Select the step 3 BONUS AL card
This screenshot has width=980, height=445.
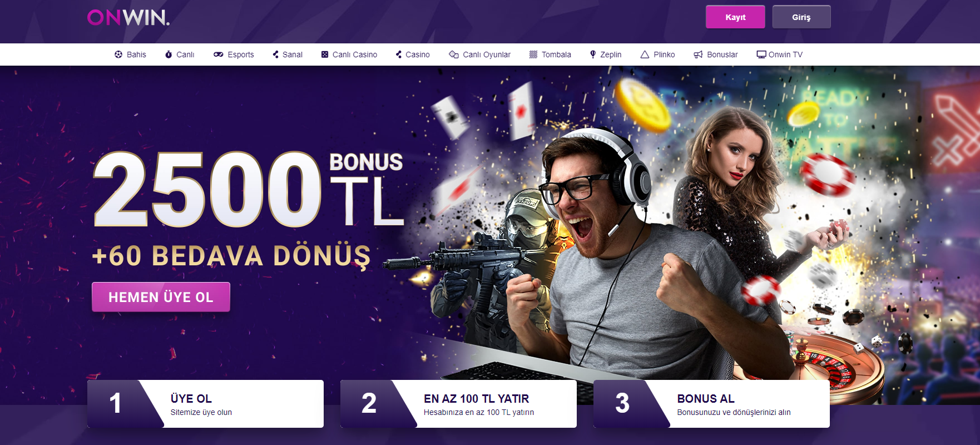click(711, 404)
